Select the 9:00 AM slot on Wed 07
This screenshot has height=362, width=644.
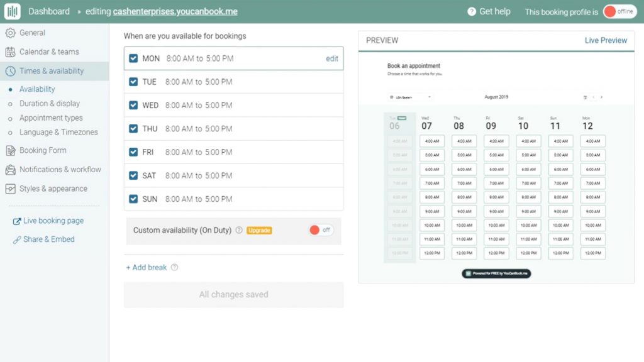tap(432, 211)
